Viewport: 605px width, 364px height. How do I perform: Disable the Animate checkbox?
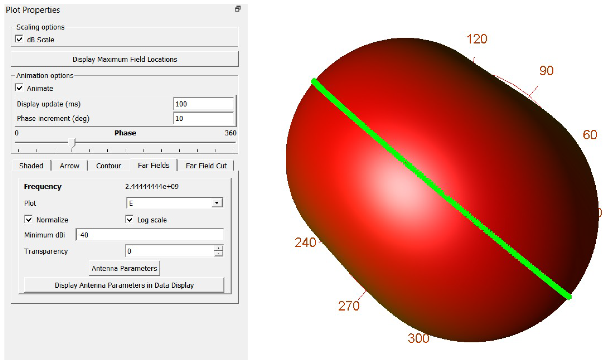[x=19, y=88]
